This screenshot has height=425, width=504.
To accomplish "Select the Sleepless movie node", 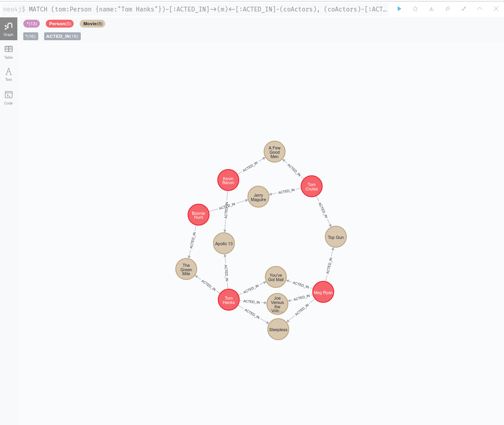I will point(278,329).
